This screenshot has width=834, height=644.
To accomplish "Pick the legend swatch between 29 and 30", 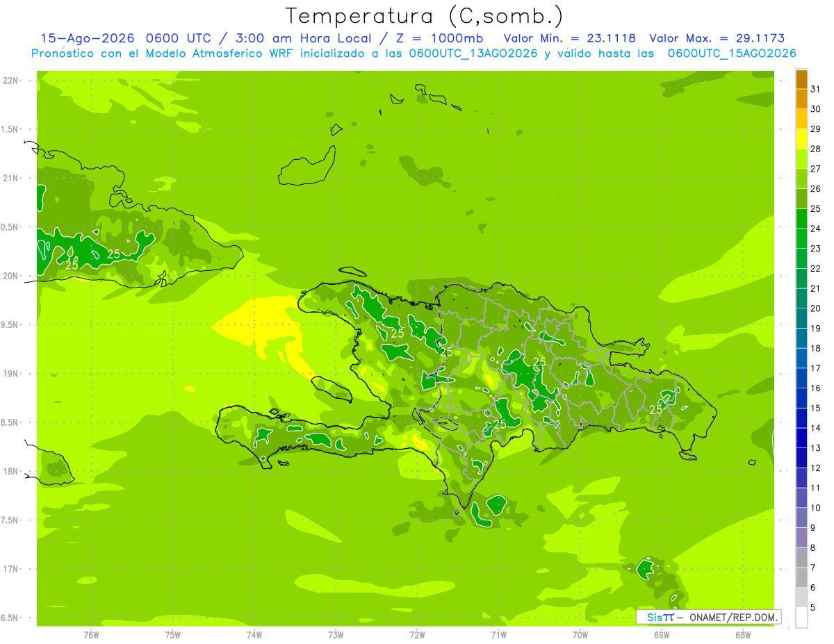I will click(801, 119).
